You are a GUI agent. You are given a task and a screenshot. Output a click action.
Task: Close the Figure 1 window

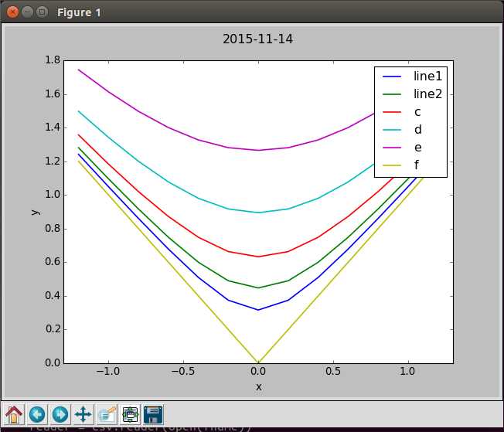click(x=13, y=12)
